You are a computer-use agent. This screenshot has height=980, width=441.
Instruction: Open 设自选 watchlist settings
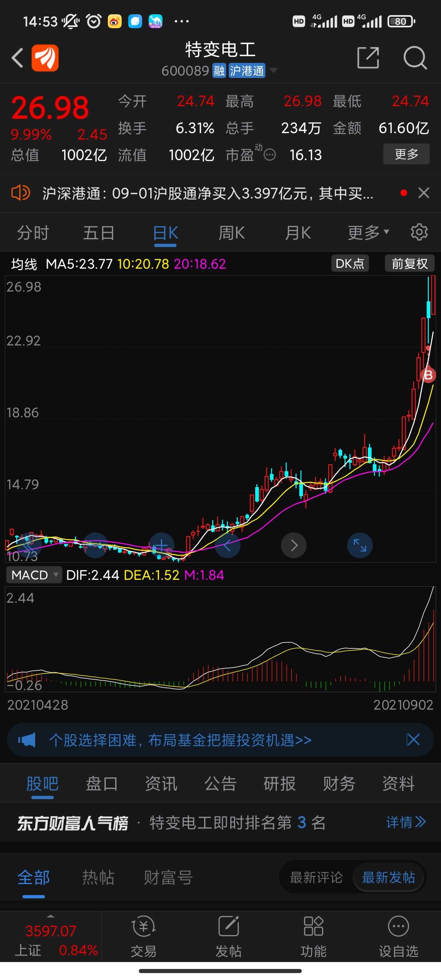(399, 937)
